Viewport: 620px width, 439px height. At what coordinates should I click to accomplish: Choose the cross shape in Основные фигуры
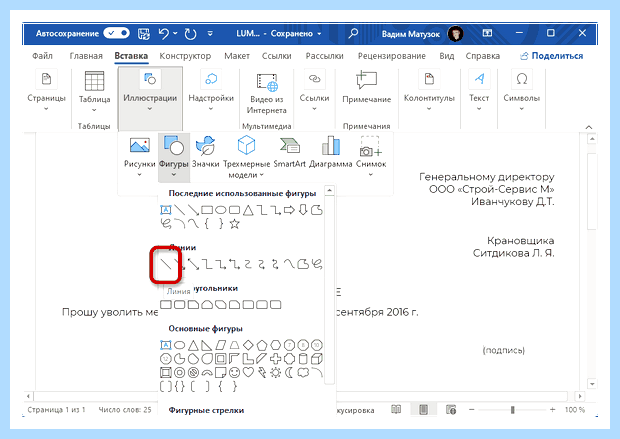276,359
